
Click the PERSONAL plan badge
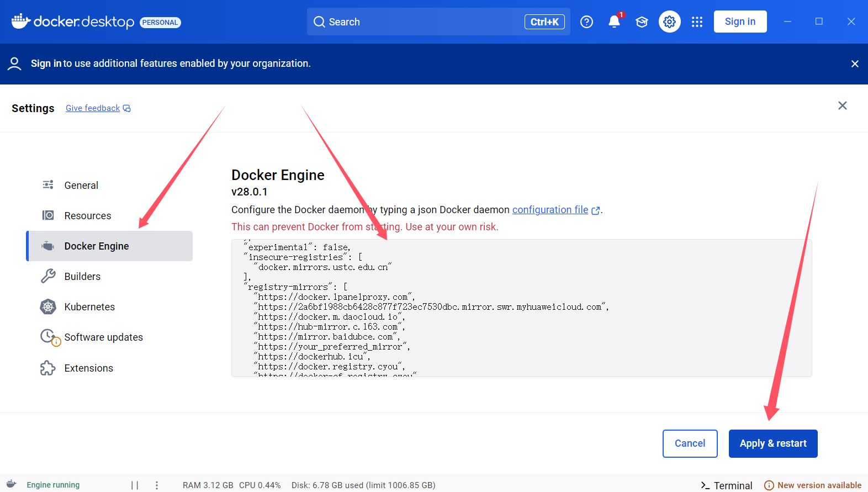click(160, 23)
